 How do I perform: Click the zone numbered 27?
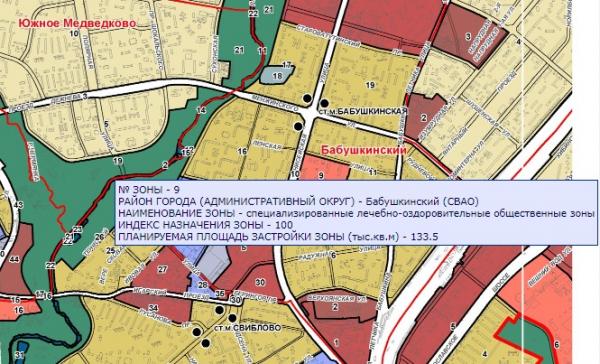click(163, 270)
